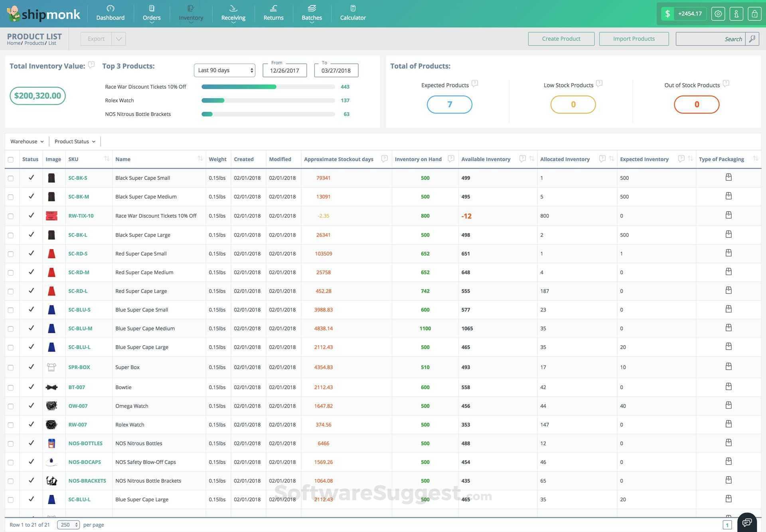This screenshot has height=532, width=766.
Task: Open the SC-BLU-M product link
Action: coord(80,328)
